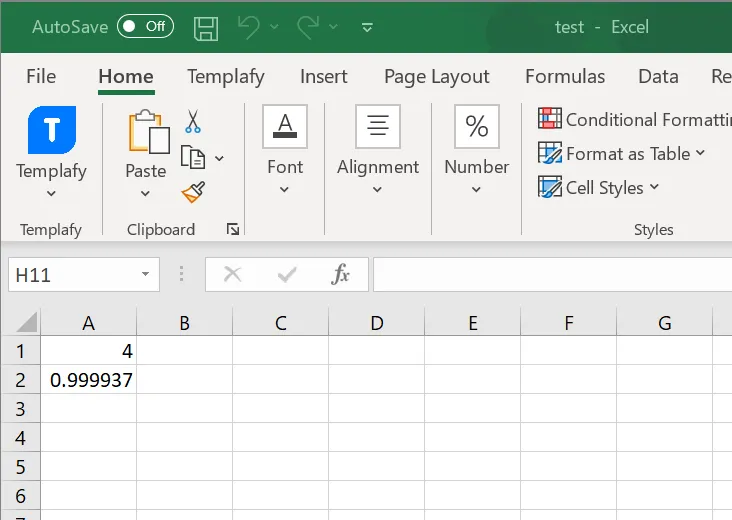Viewport: 732px width, 520px height.
Task: Click the formula bar input field
Action: pos(550,274)
